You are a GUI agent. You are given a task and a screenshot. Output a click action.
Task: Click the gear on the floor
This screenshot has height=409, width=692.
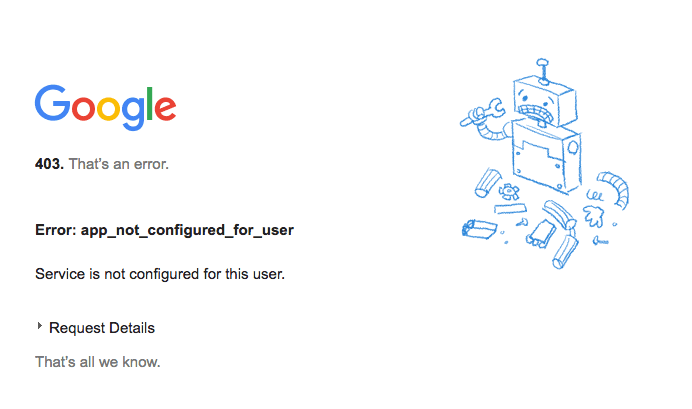tap(509, 192)
